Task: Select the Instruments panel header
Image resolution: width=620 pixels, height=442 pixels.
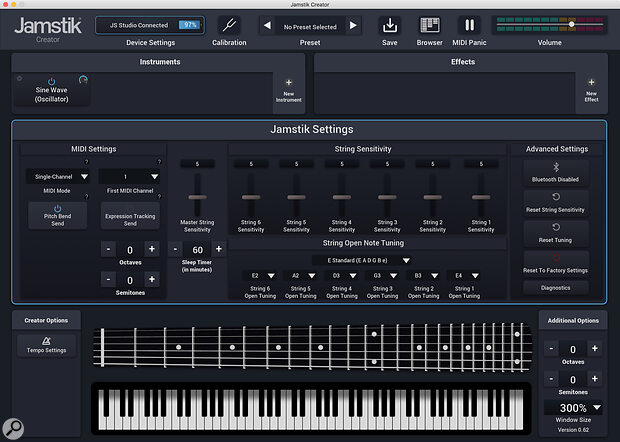Action: click(x=159, y=62)
